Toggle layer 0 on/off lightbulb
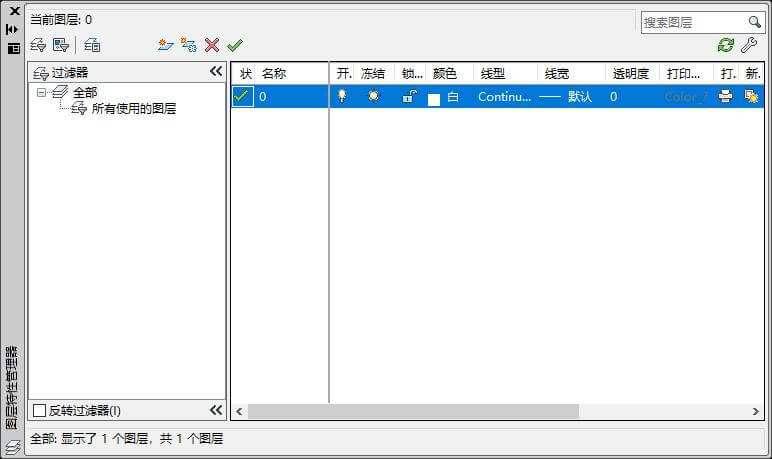This screenshot has height=459, width=772. point(342,96)
